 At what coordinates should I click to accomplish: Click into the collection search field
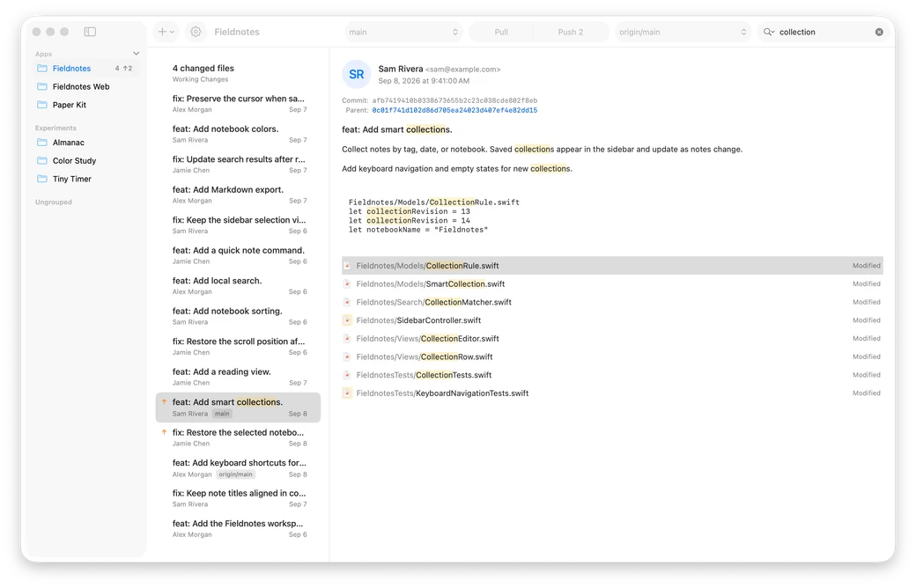point(824,32)
